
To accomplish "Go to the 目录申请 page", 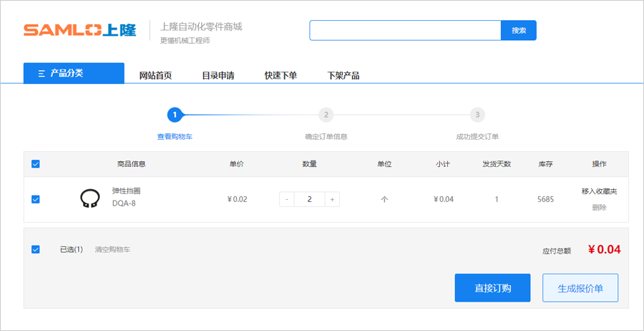I will [218, 75].
